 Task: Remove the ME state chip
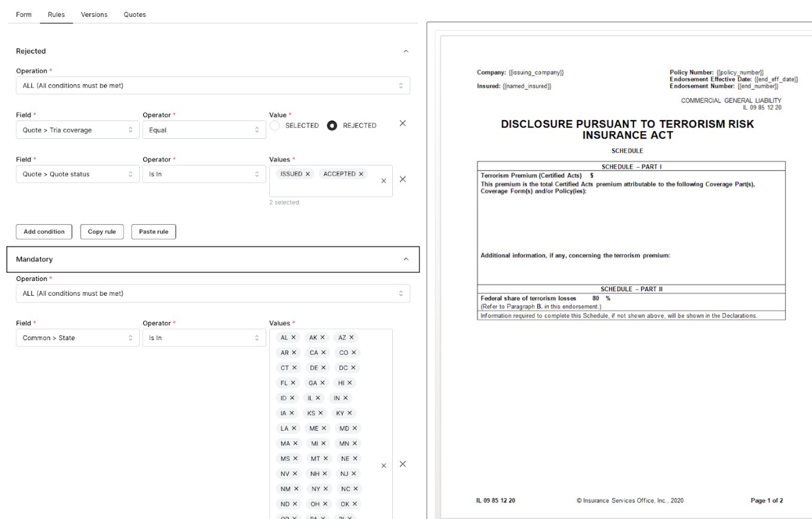pos(323,428)
